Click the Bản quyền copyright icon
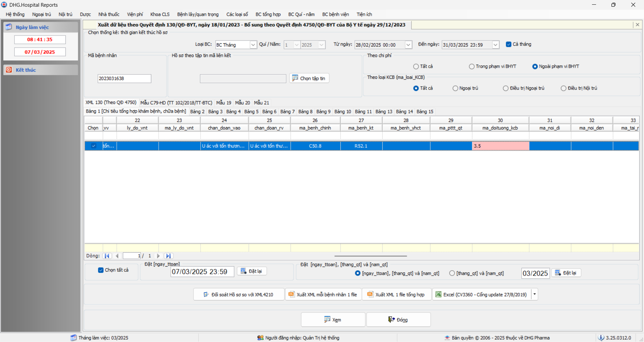 point(447,338)
